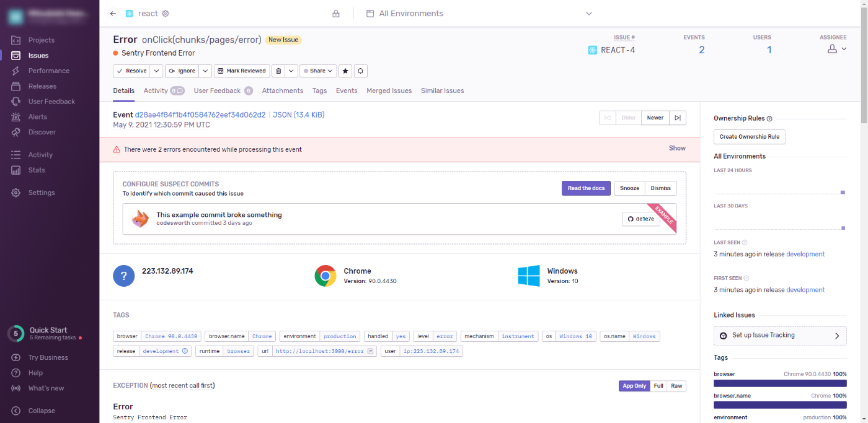Open react project settings gear icon
The width and height of the screenshot is (868, 423).
[x=166, y=14]
